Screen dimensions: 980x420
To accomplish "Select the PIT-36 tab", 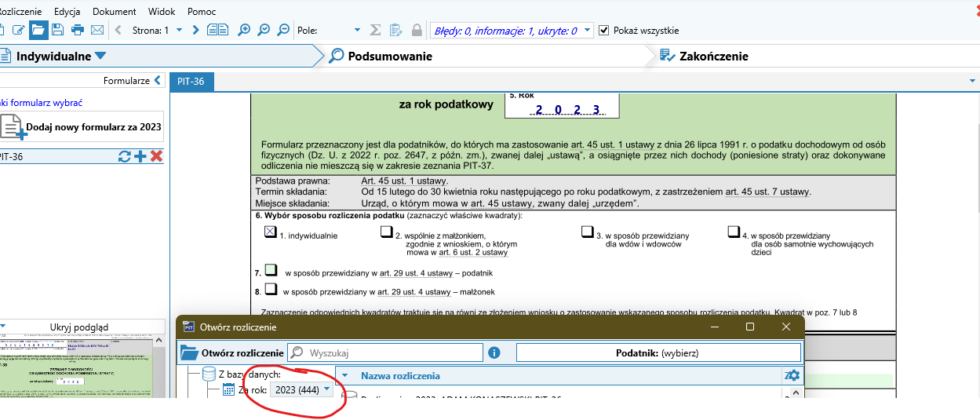I will (x=191, y=81).
